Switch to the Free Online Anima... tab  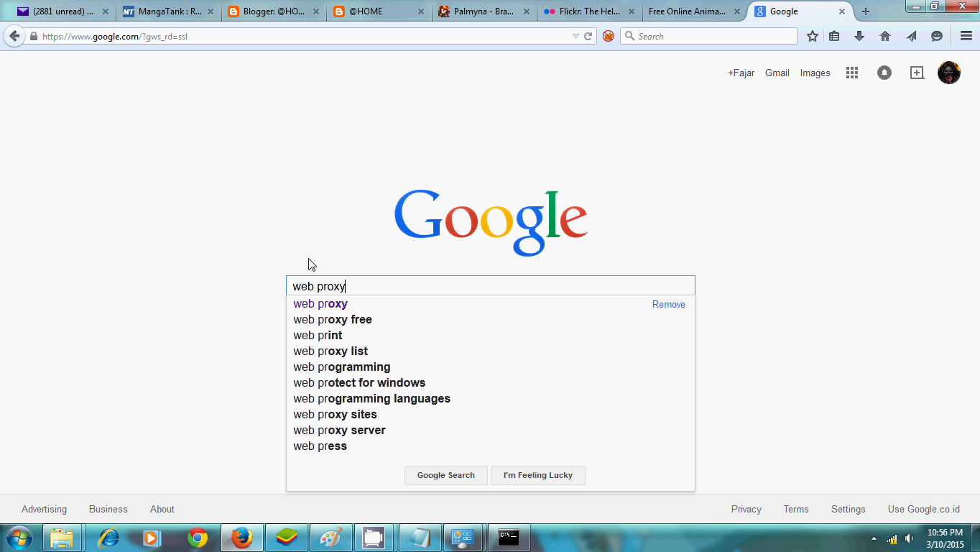tap(695, 11)
